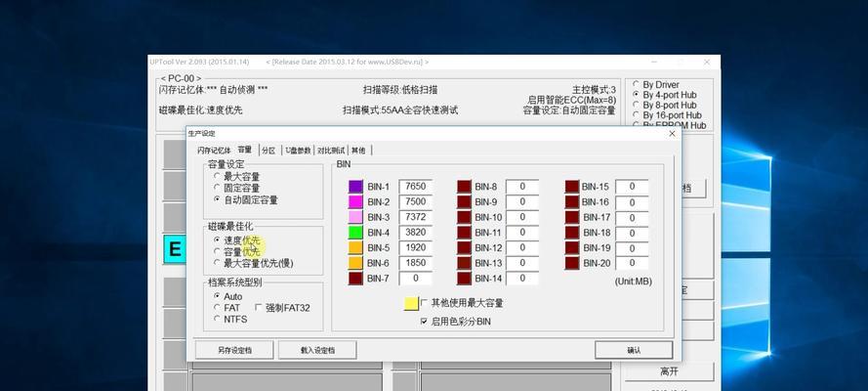Close the 生产设定 dialog
Viewport: 868px width, 391px height.
[x=672, y=134]
